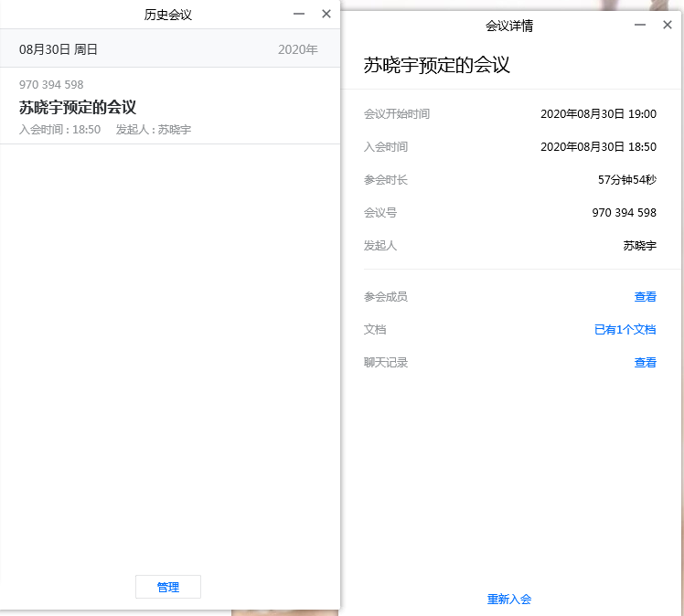This screenshot has height=616, width=684.
Task: Close the 历史会议 window
Action: [x=326, y=14]
